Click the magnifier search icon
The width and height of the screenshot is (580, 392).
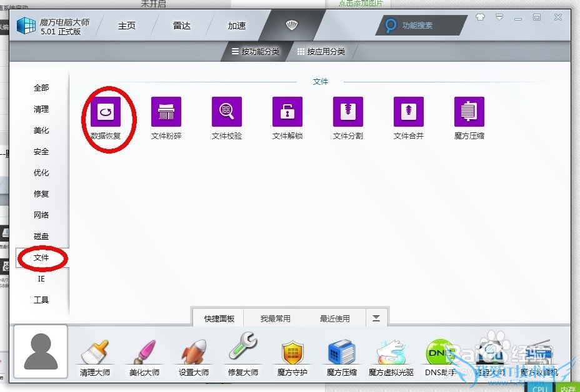pos(390,26)
